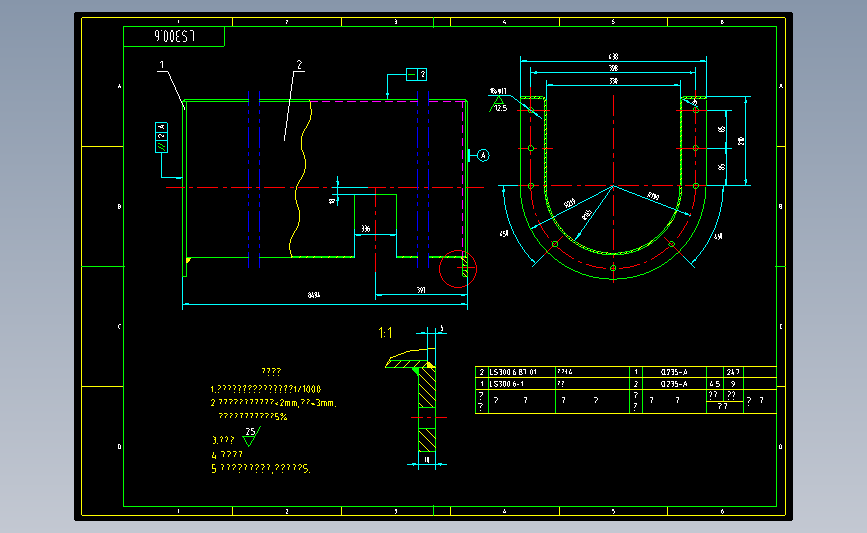Image resolution: width=867 pixels, height=533 pixels.
Task: Click note line 5 in the notes
Action: 260,468
